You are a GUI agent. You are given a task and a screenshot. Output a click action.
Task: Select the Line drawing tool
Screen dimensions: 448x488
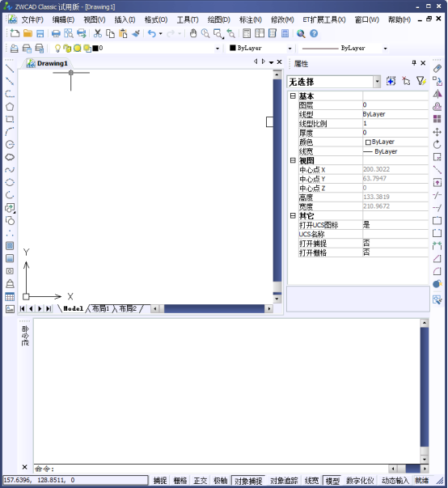(x=10, y=69)
